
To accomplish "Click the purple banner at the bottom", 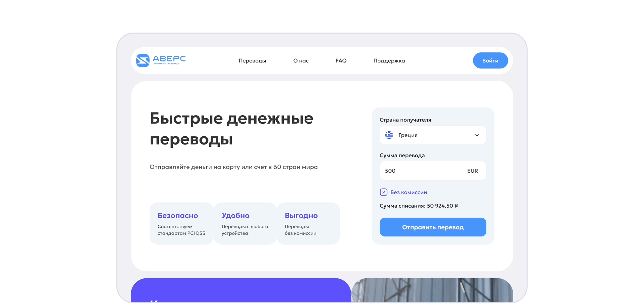I will [240, 290].
